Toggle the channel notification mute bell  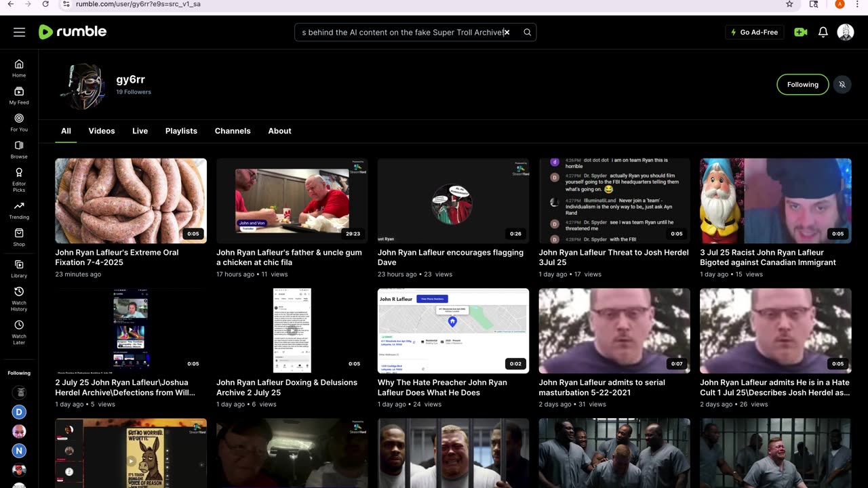point(842,85)
